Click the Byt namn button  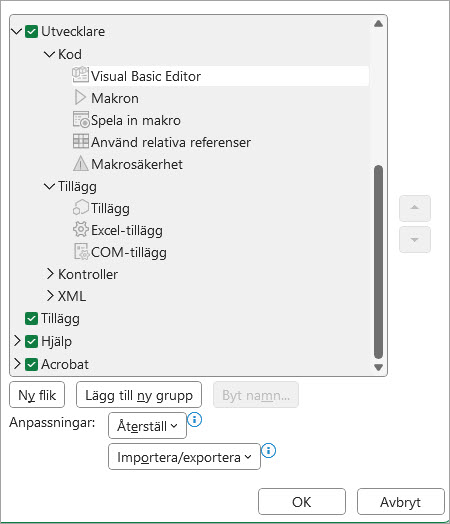[x=256, y=395]
